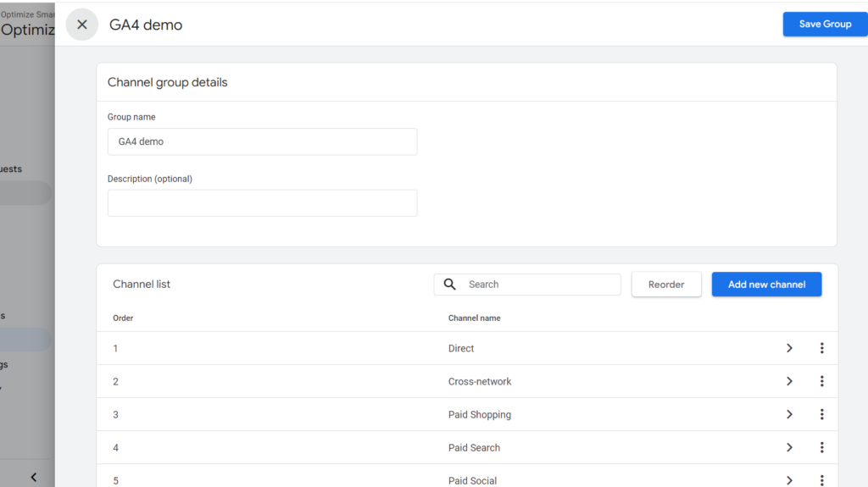
Task: Click the Channel name column header
Action: point(475,318)
